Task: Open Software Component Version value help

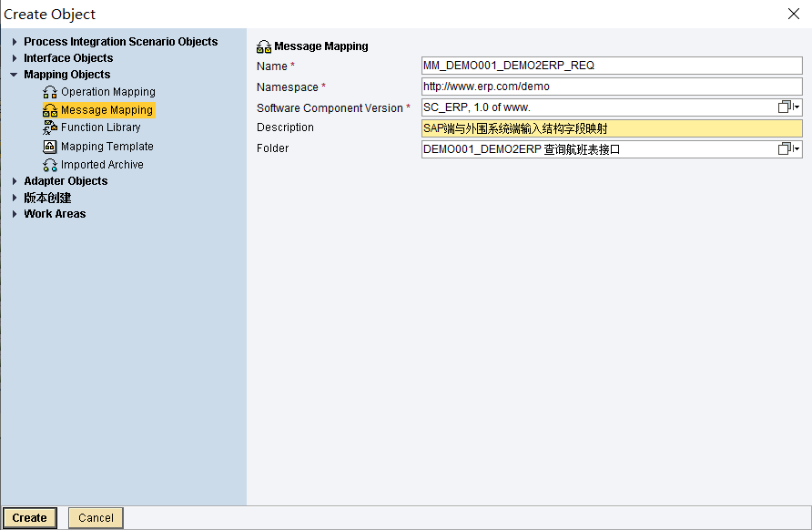Action: (788, 107)
